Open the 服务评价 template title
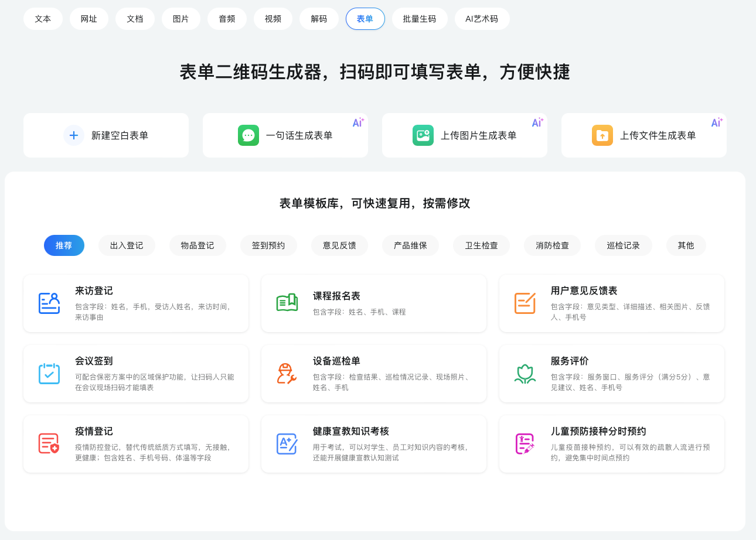Screen dimensions: 756x540 (x=570, y=361)
